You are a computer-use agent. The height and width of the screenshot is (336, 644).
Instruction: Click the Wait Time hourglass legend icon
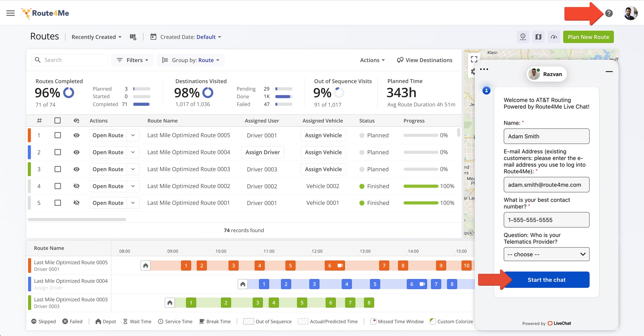125,321
